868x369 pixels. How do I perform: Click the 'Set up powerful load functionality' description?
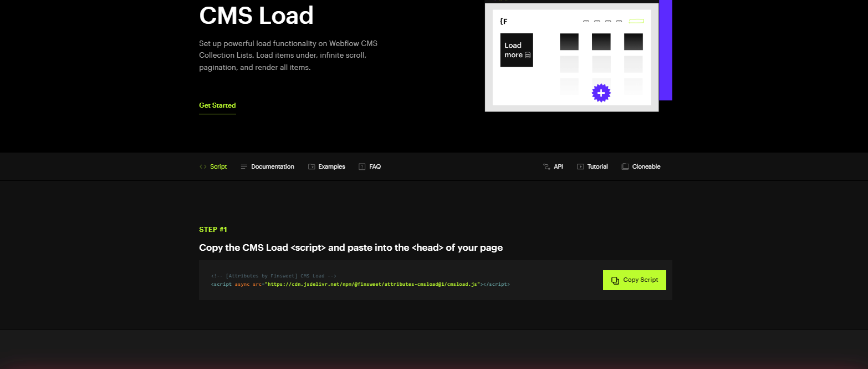click(x=288, y=55)
